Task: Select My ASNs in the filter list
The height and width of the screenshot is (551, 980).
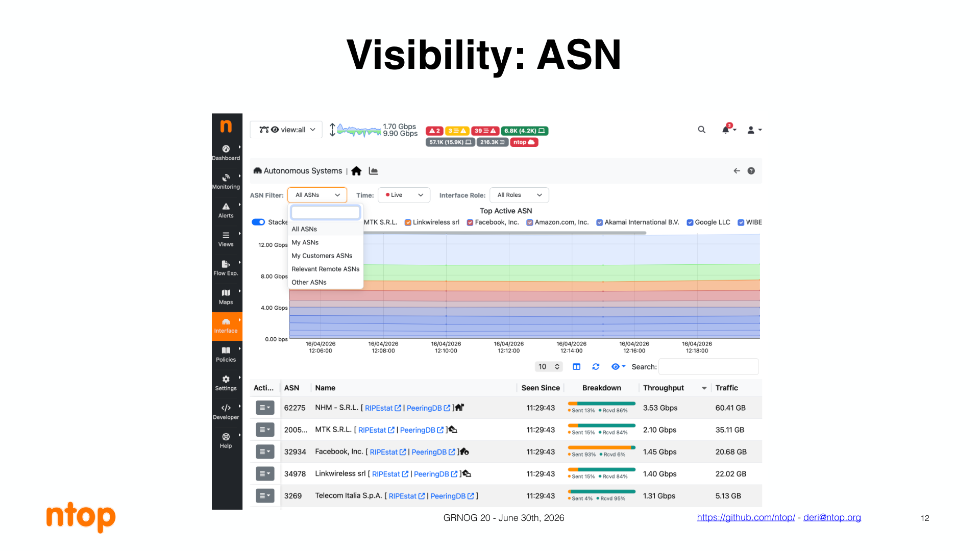Action: pos(326,242)
